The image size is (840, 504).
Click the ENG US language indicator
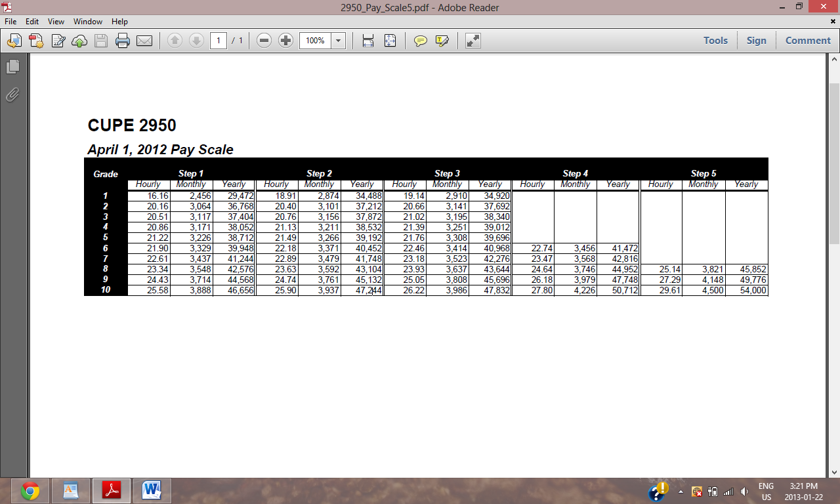pyautogui.click(x=766, y=492)
